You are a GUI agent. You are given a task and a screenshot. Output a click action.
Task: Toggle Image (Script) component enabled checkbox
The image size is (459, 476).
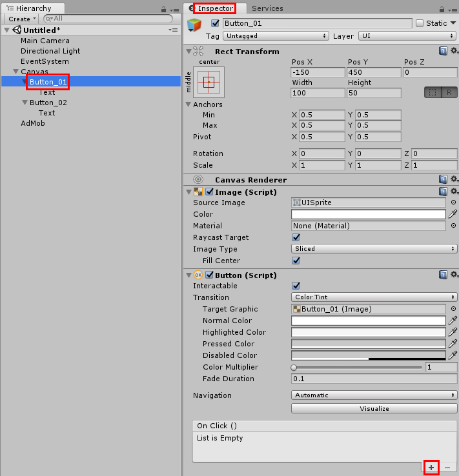pyautogui.click(x=209, y=192)
